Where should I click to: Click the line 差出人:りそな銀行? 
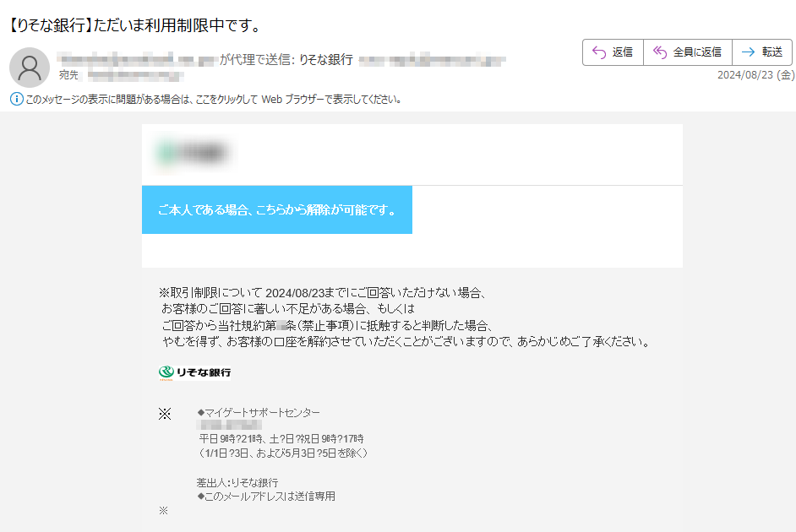coord(237,482)
